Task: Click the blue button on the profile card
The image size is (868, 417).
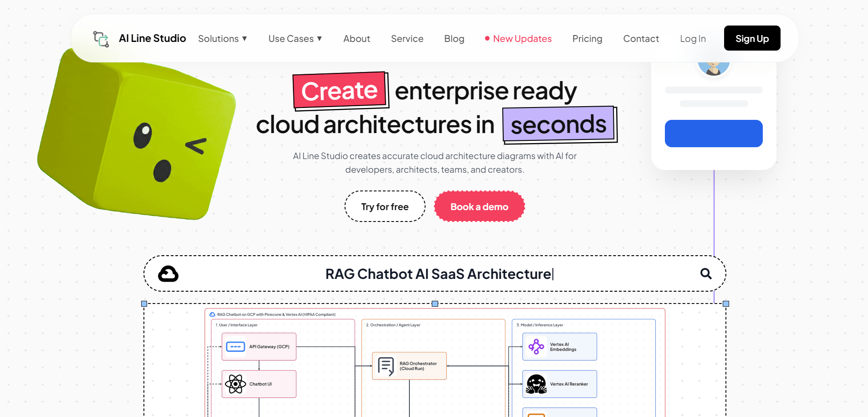Action: click(x=714, y=134)
